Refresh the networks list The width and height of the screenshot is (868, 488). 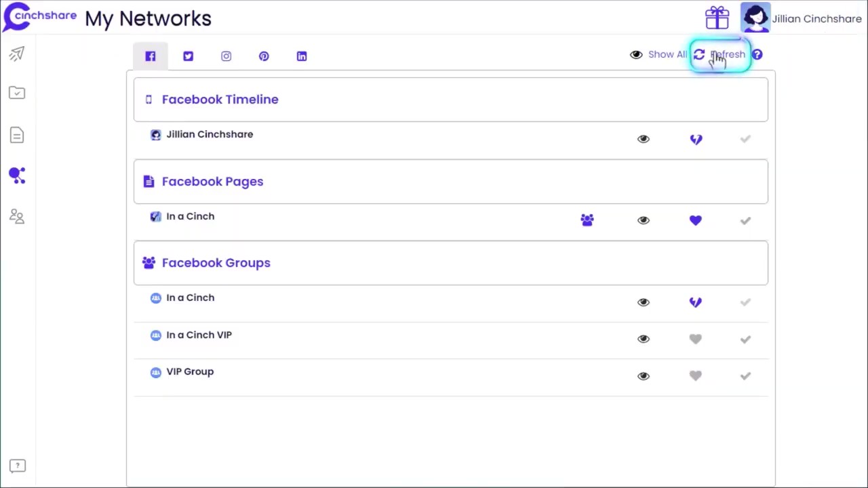click(719, 55)
